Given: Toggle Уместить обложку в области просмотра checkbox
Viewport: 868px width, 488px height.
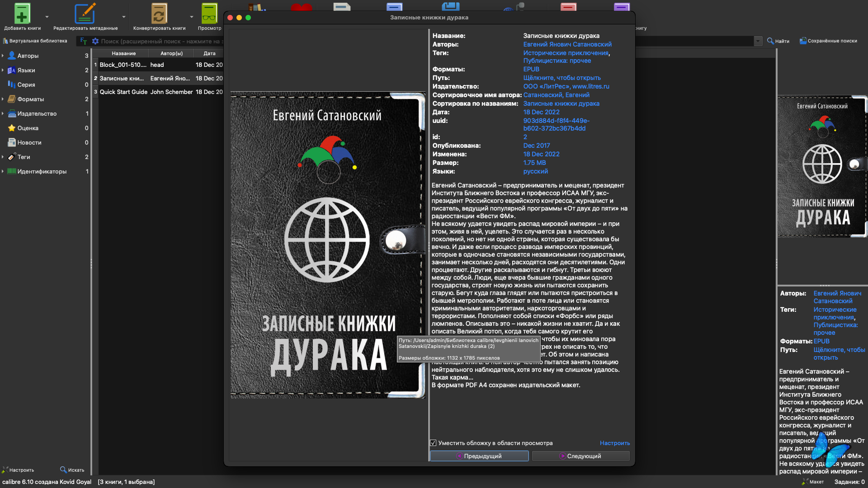Looking at the screenshot, I should [433, 443].
